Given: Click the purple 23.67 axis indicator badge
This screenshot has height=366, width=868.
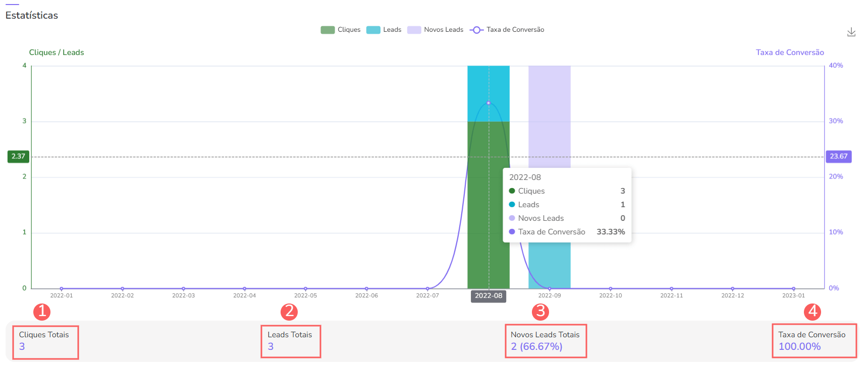Looking at the screenshot, I should tap(838, 156).
